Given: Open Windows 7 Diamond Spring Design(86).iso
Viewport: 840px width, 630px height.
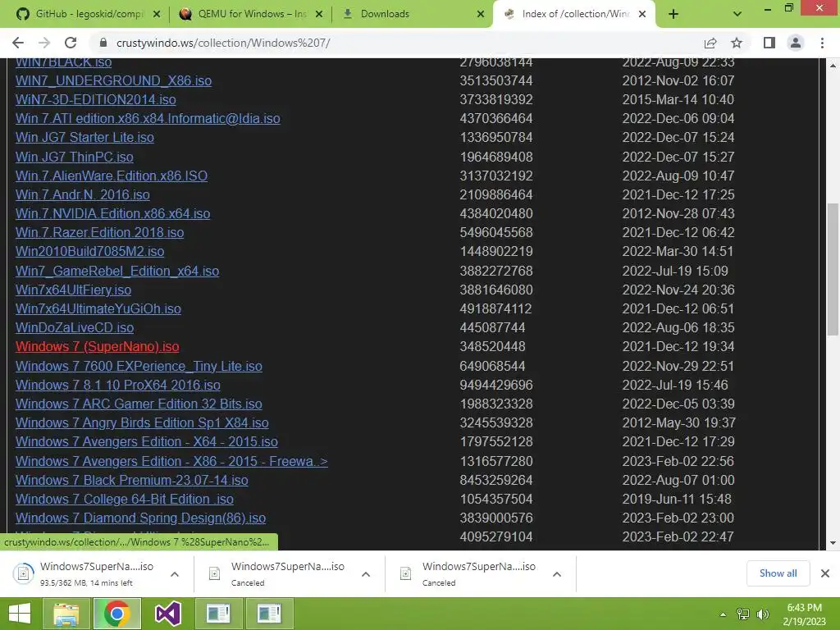Looking at the screenshot, I should (140, 518).
